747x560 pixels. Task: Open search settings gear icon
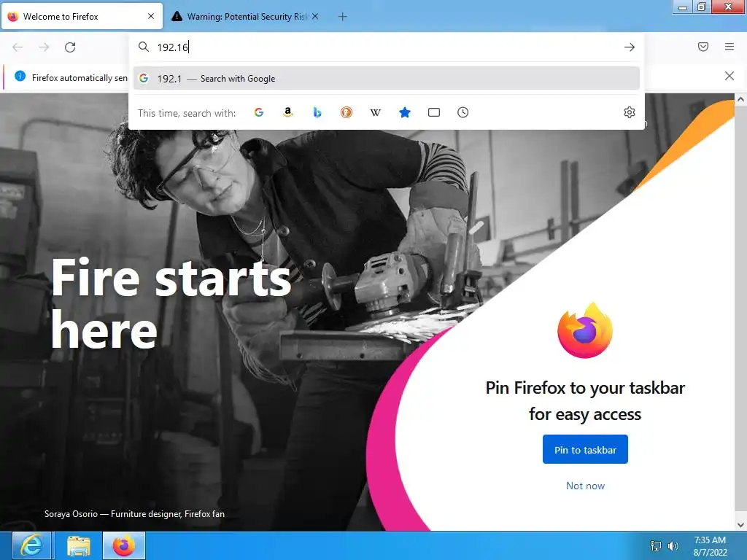(x=630, y=112)
